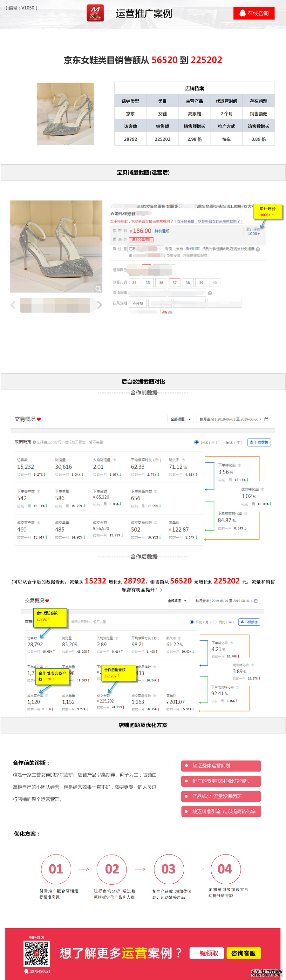Select 同比(年) radio in the August 2019 panel

pos(215,622)
